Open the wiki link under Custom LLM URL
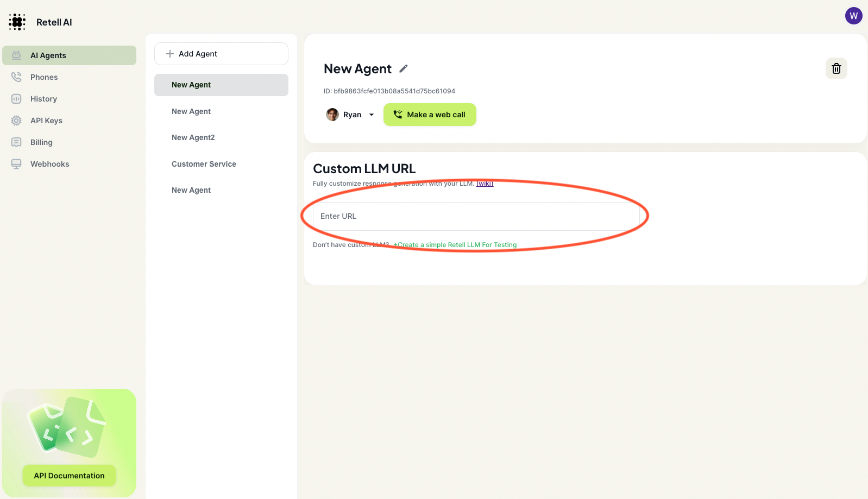868x499 pixels. [485, 184]
